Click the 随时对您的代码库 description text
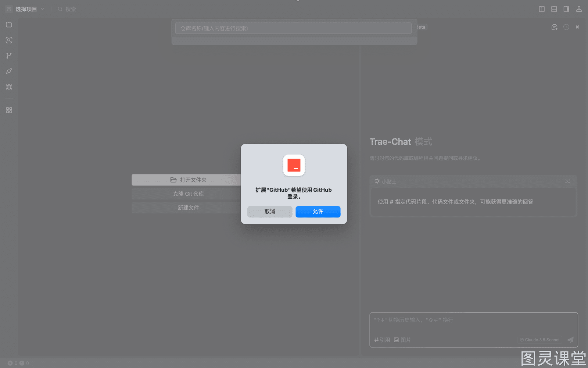Screen dimensions: 588x368 point(425,158)
